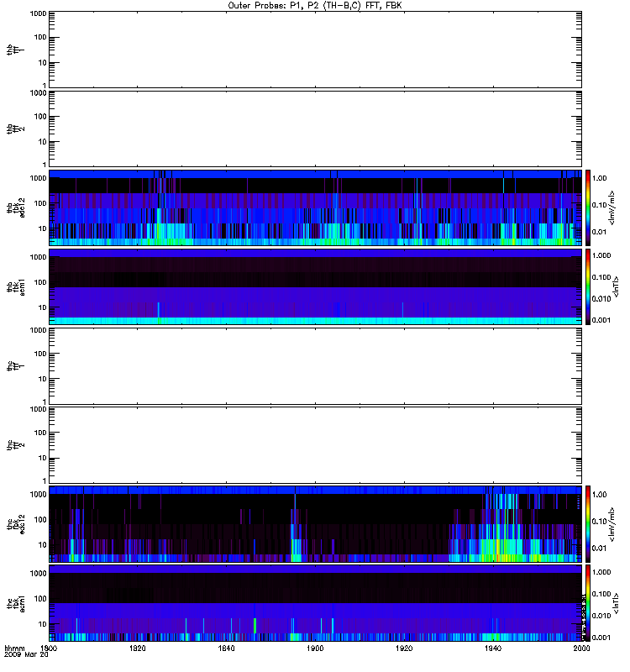Select the empty thb fff 1 plot panel
The height and width of the screenshot is (672, 630).
[316, 50]
